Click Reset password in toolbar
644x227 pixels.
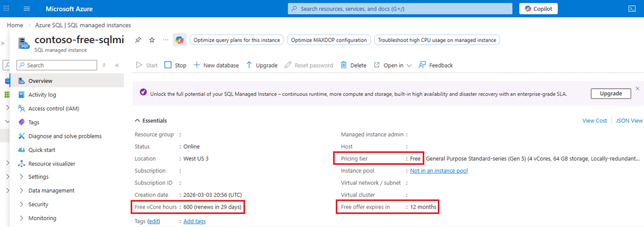(x=308, y=65)
